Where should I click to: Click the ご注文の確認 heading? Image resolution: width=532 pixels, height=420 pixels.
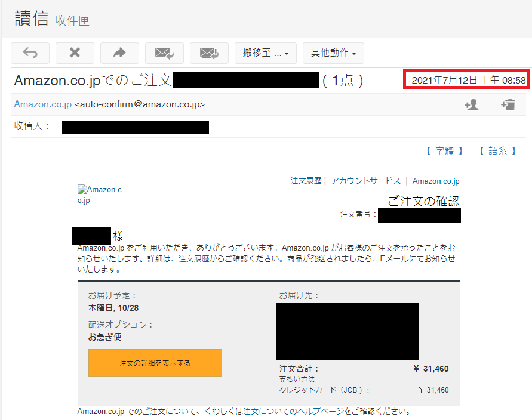423,201
